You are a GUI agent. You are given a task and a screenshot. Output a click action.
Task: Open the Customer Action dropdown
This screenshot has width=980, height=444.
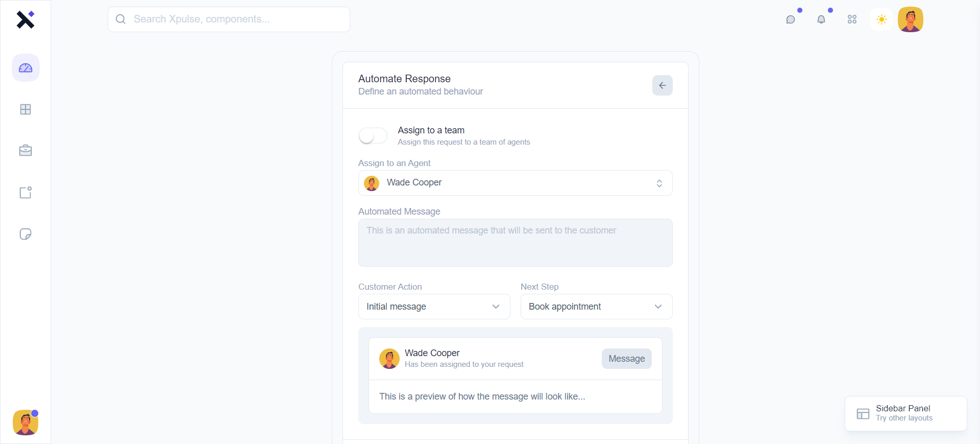(434, 307)
